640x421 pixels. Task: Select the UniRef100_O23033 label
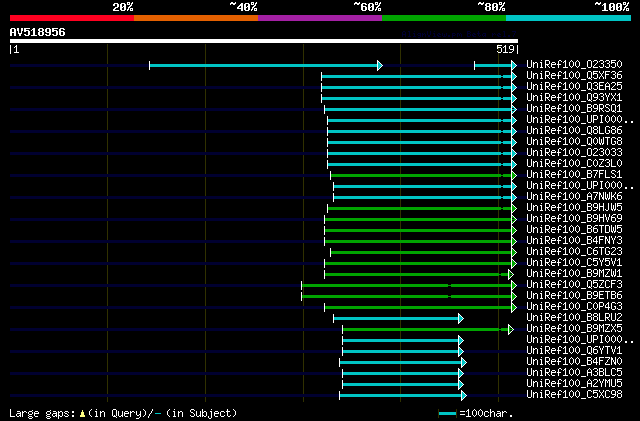point(574,152)
